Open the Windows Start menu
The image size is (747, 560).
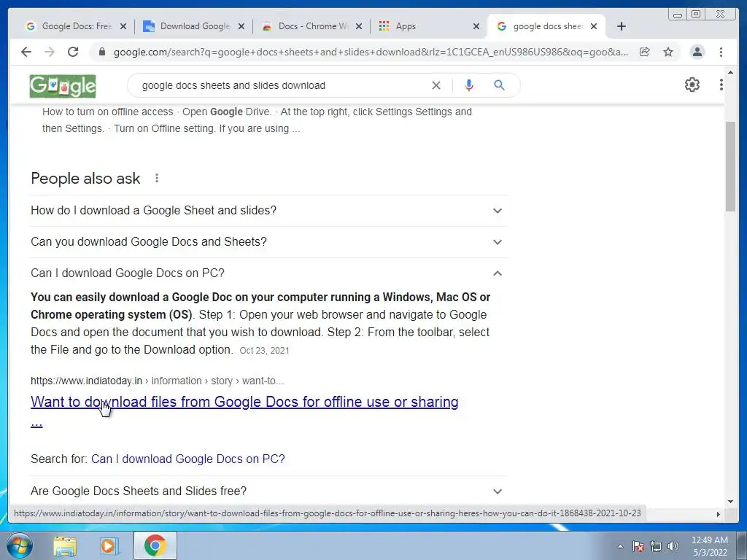point(20,545)
